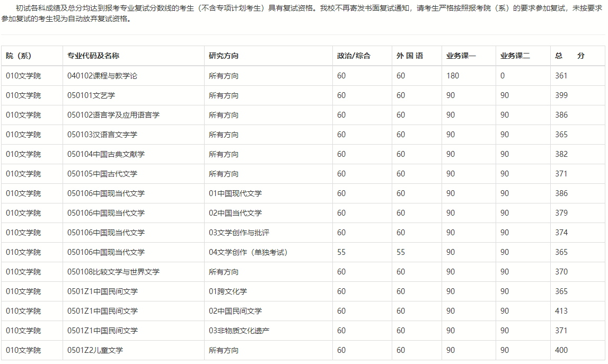The height and width of the screenshot is (364, 608).
Task: Select the 050108比较文学与世界文学 cell
Action: [113, 272]
